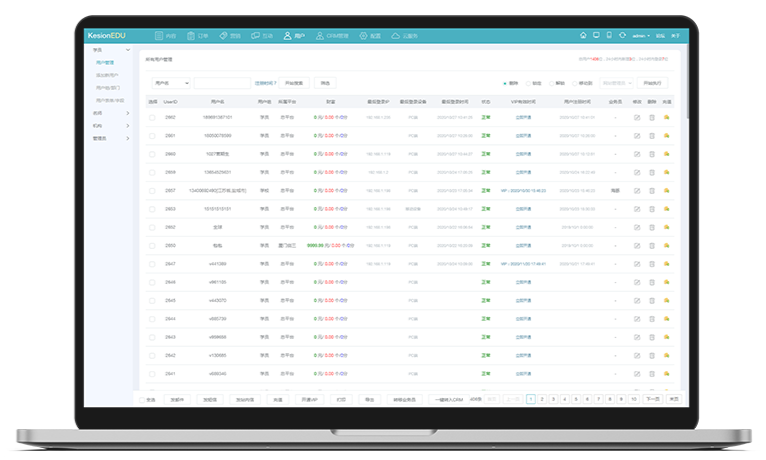Click the search keyword input field
Viewport: 766px width, 460px height.
click(x=221, y=83)
